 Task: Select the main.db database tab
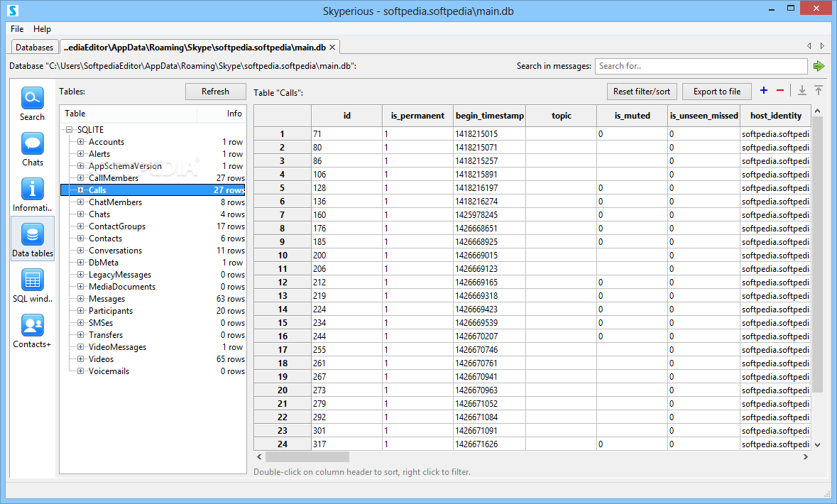195,48
